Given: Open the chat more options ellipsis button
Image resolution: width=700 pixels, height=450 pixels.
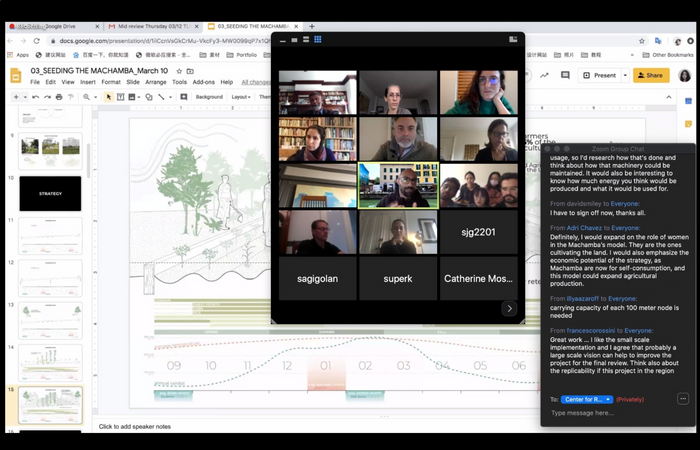Looking at the screenshot, I should click(683, 399).
